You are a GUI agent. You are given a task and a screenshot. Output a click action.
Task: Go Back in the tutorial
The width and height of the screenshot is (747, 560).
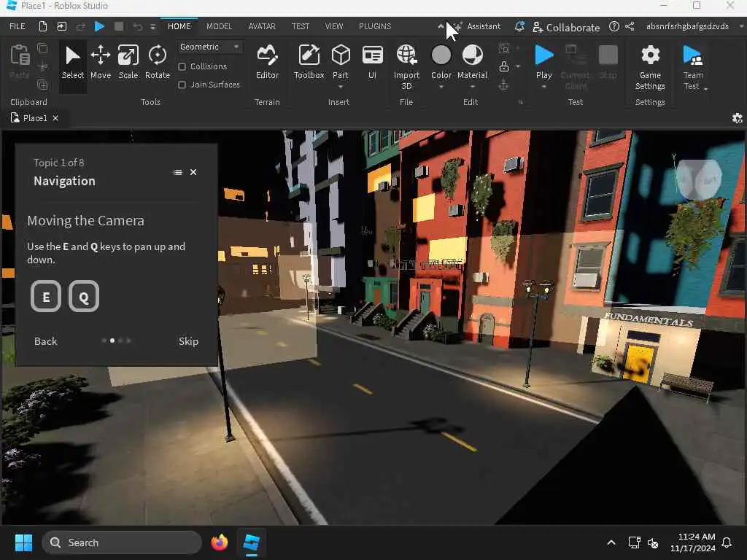click(46, 341)
